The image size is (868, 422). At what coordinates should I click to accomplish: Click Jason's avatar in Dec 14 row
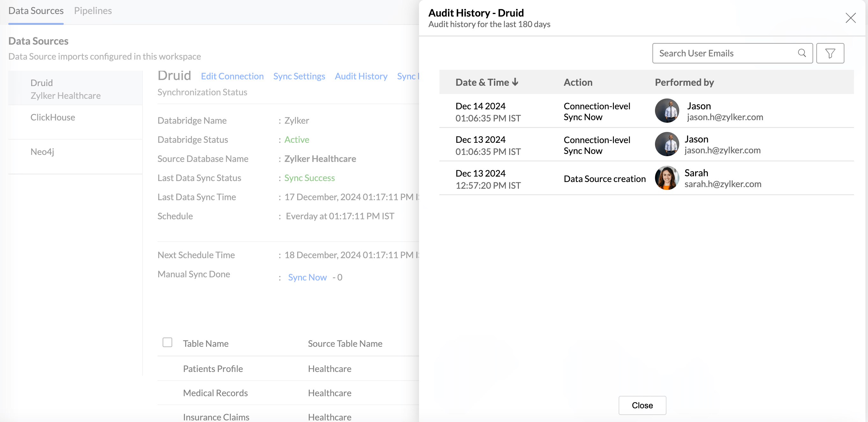point(666,111)
